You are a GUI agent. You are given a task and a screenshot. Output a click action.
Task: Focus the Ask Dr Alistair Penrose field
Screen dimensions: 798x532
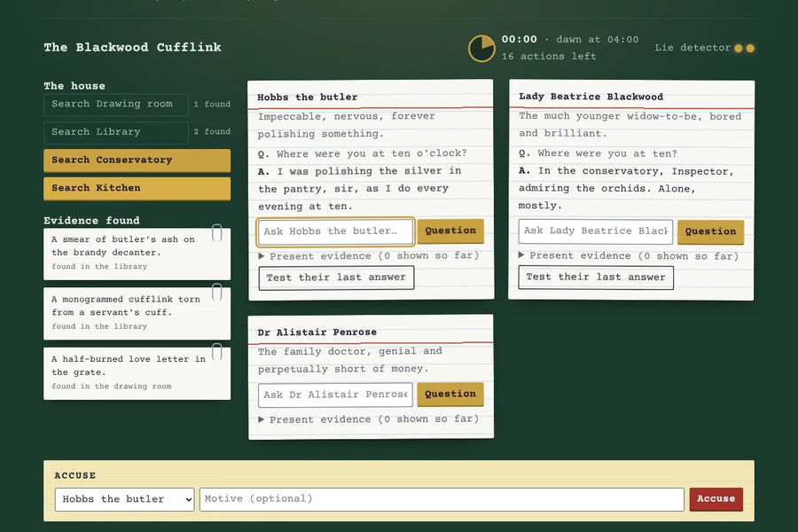335,395
